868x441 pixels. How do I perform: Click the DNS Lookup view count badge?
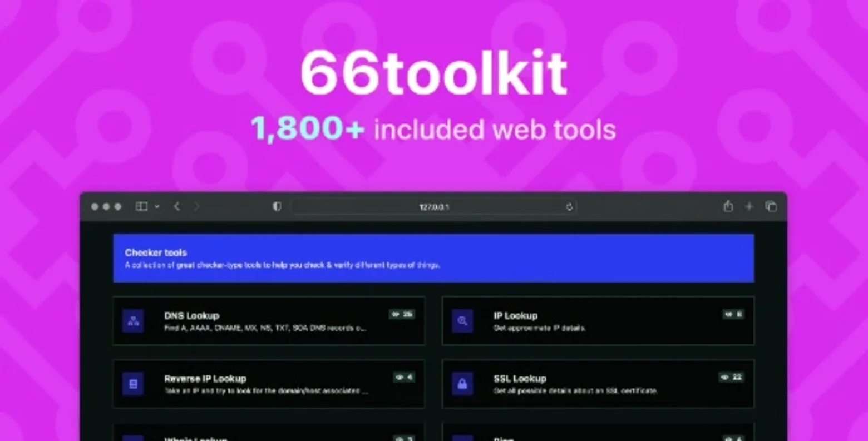pos(402,314)
